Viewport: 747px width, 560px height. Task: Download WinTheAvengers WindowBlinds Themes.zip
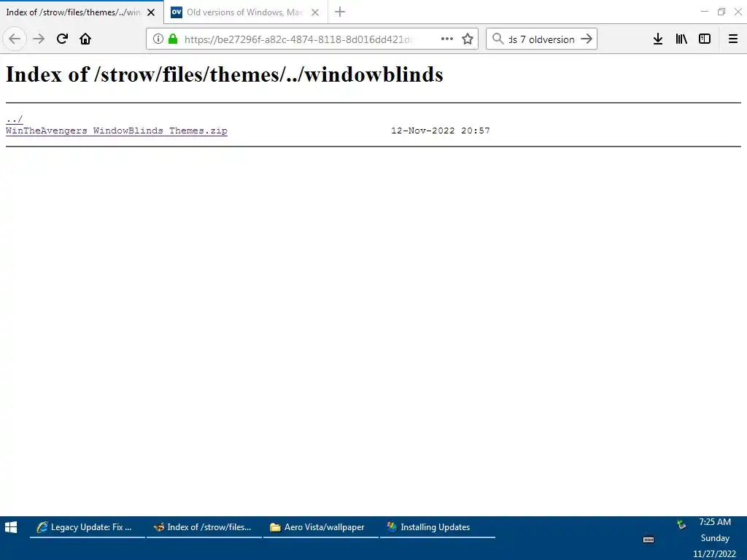click(117, 131)
